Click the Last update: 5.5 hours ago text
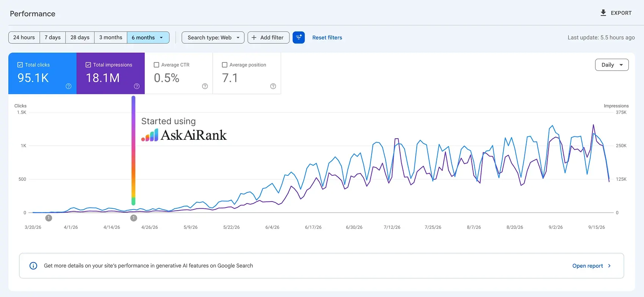This screenshot has width=644, height=297. [x=601, y=38]
